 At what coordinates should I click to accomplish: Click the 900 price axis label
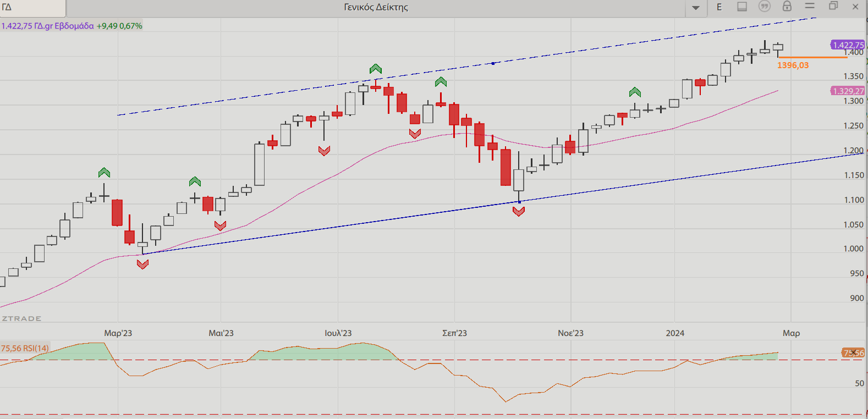(x=857, y=298)
